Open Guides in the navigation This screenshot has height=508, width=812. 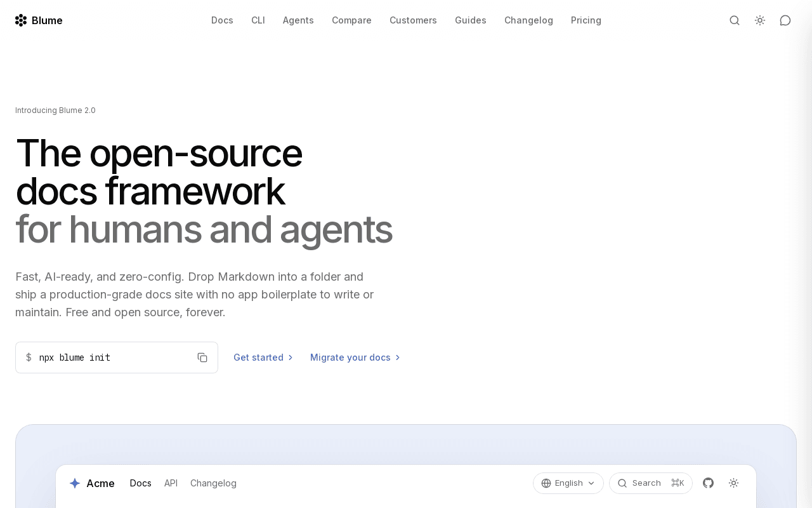pos(471,20)
